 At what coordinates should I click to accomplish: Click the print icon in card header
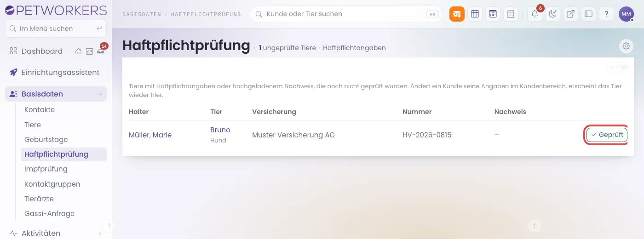[x=624, y=67]
